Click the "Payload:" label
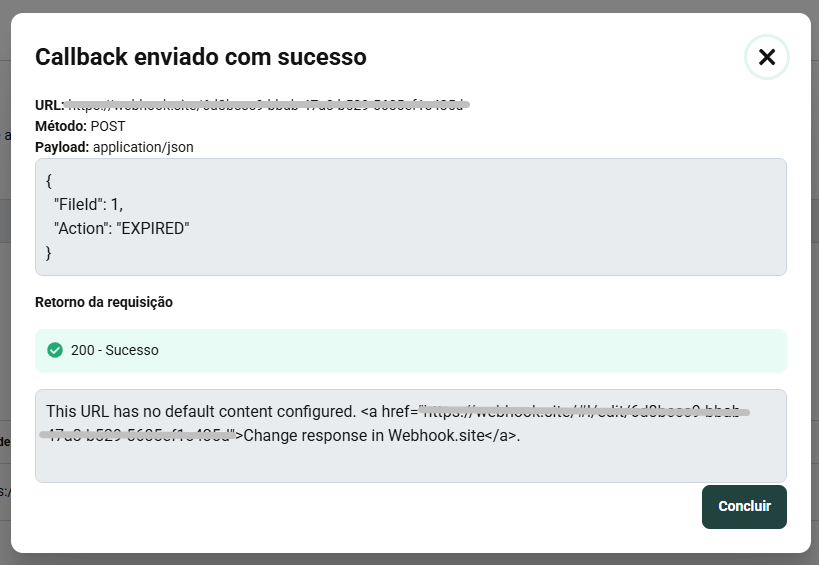 coord(62,147)
